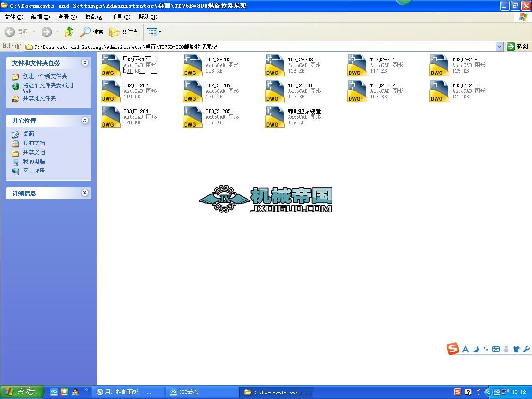Viewport: 532px width, 399px height.
Task: Click the tray help question mark icon
Action: pos(468,392)
